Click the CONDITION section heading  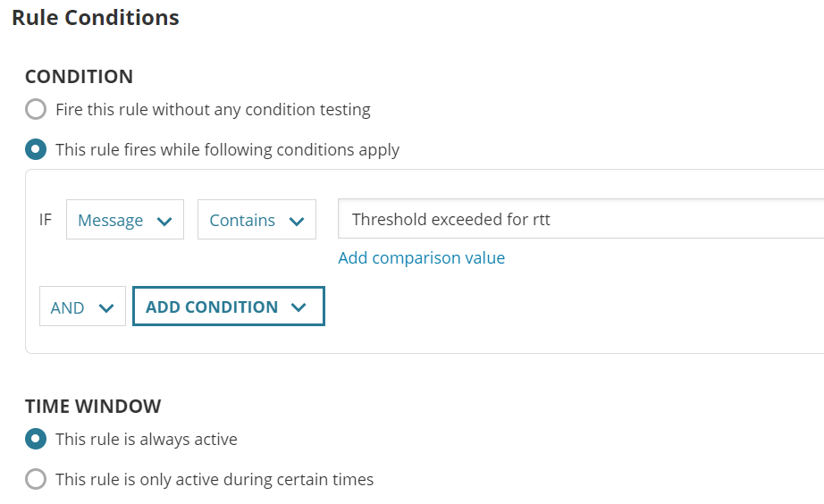pos(79,77)
